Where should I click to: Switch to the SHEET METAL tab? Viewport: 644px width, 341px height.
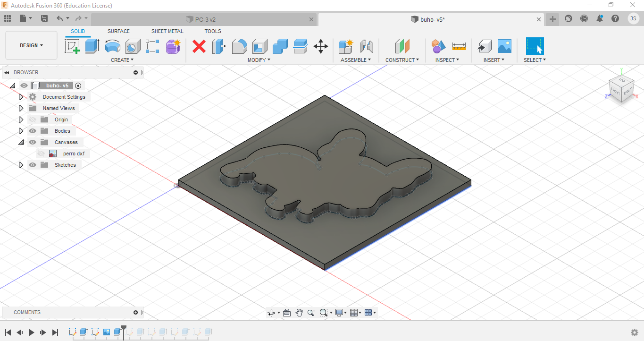(167, 31)
